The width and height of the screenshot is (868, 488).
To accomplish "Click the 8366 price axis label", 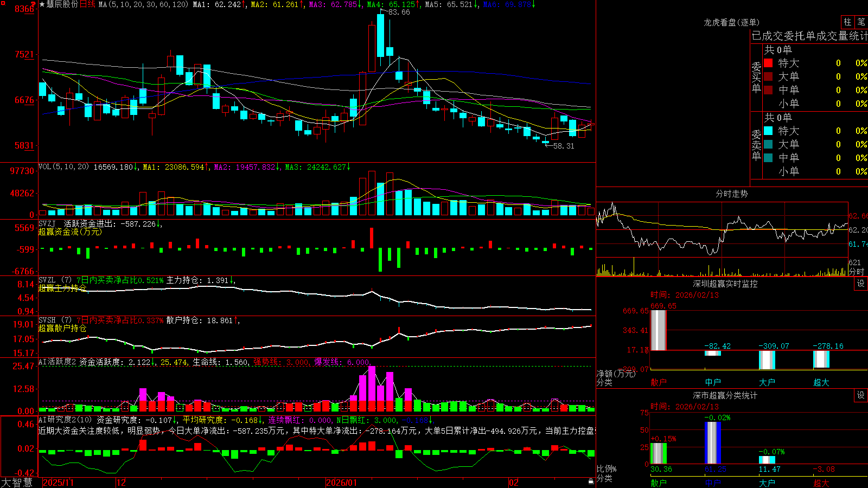I will tap(24, 9).
